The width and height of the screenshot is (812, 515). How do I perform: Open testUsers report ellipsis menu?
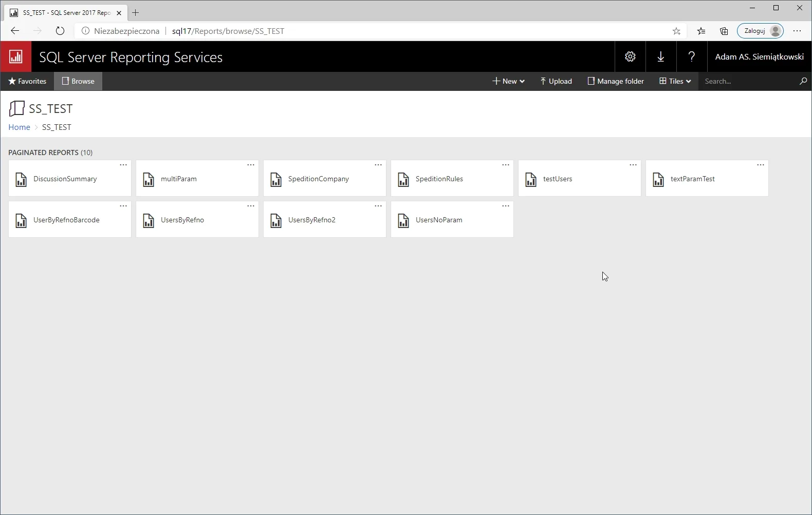633,165
